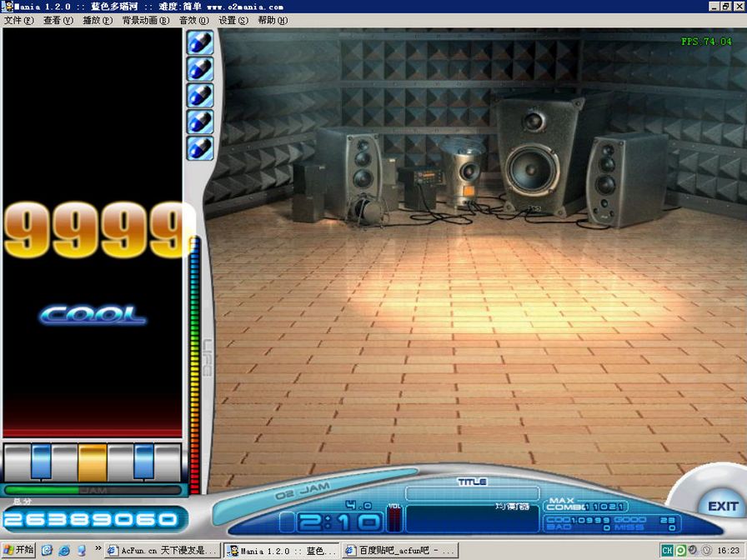Viewport: 747px width, 560px height.
Task: Click the third (middle) blue pill icon
Action: pyautogui.click(x=199, y=95)
